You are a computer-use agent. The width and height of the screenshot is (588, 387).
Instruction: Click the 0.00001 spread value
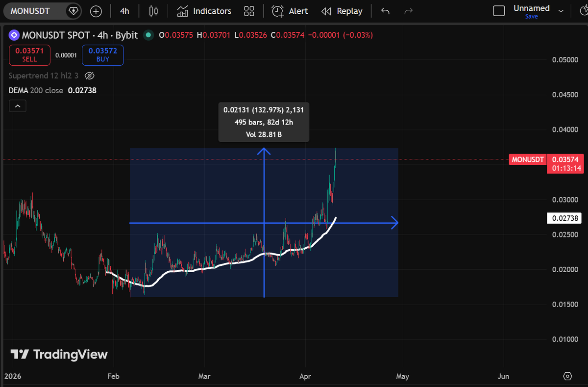click(x=66, y=55)
